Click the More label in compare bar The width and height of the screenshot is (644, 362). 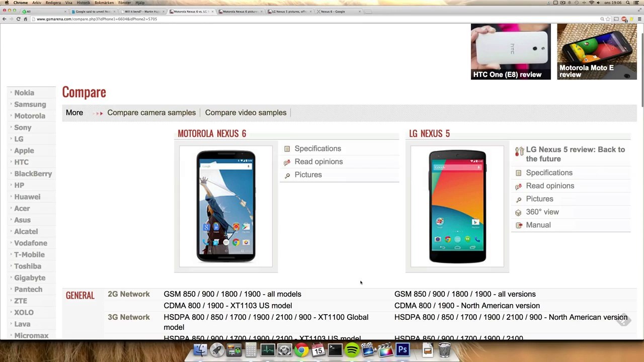coord(74,113)
